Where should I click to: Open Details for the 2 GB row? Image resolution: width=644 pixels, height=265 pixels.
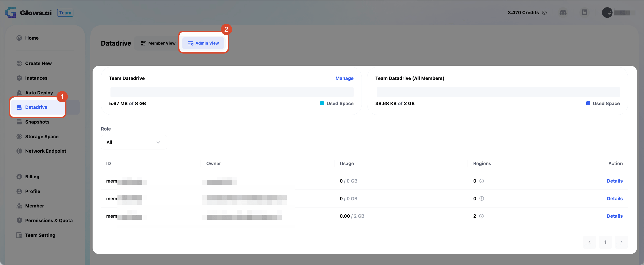(615, 216)
